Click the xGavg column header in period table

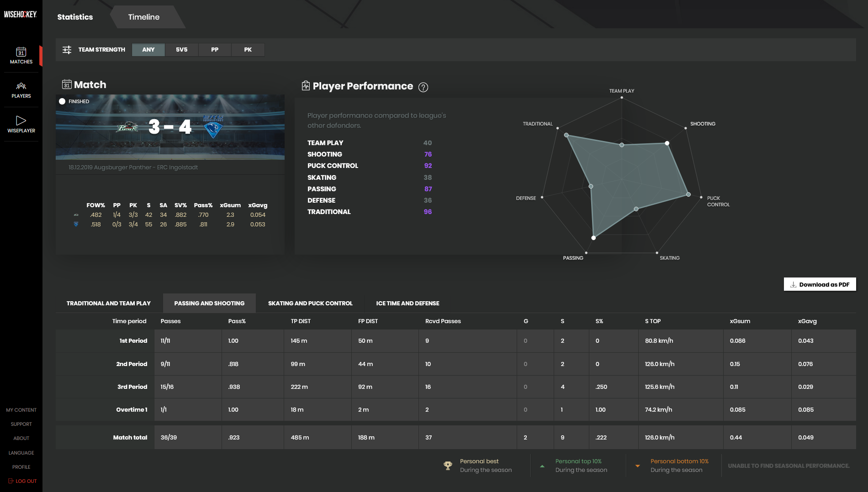click(x=807, y=321)
